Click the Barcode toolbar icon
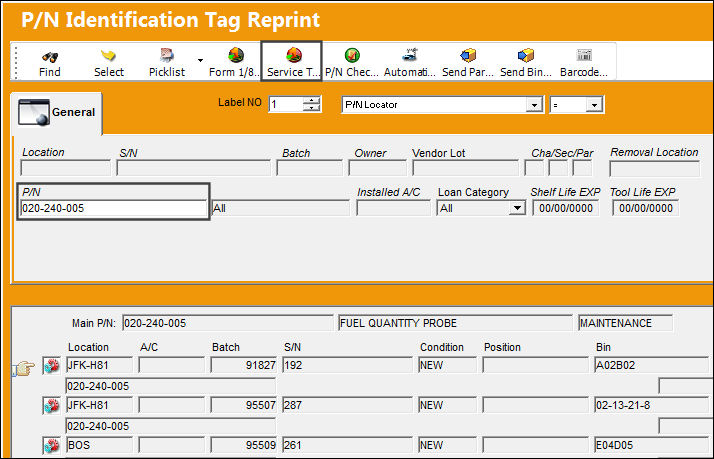The image size is (714, 459). 584,56
